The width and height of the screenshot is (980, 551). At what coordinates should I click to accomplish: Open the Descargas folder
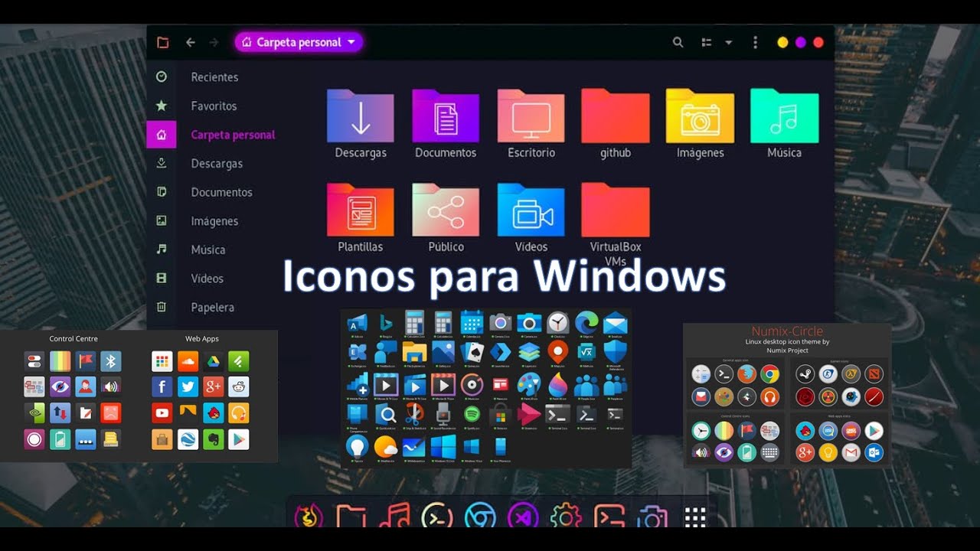361,117
